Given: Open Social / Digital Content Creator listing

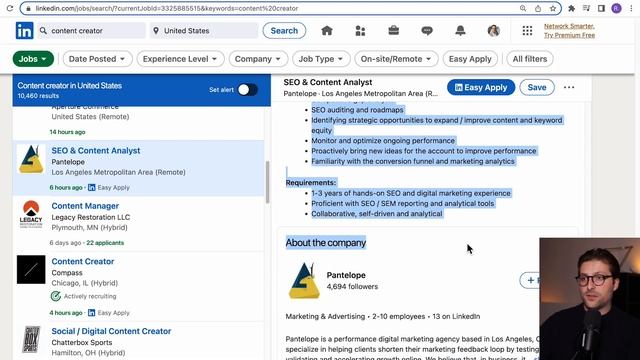Looking at the screenshot, I should [x=111, y=331].
